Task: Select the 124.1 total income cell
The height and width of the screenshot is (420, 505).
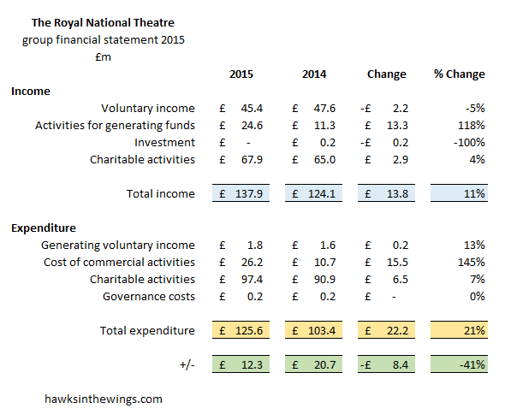Action: click(x=313, y=193)
